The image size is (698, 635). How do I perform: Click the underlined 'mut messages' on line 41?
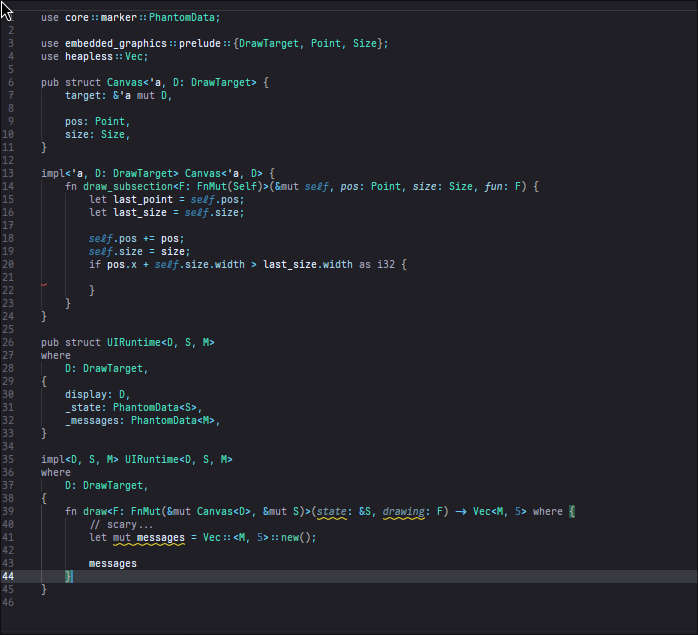(149, 538)
